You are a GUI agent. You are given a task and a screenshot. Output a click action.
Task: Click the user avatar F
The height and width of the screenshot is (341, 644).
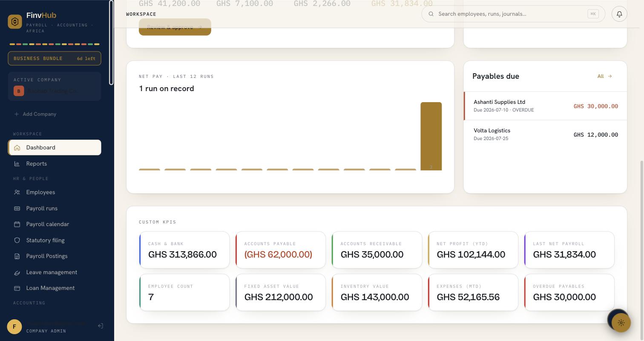point(14,327)
